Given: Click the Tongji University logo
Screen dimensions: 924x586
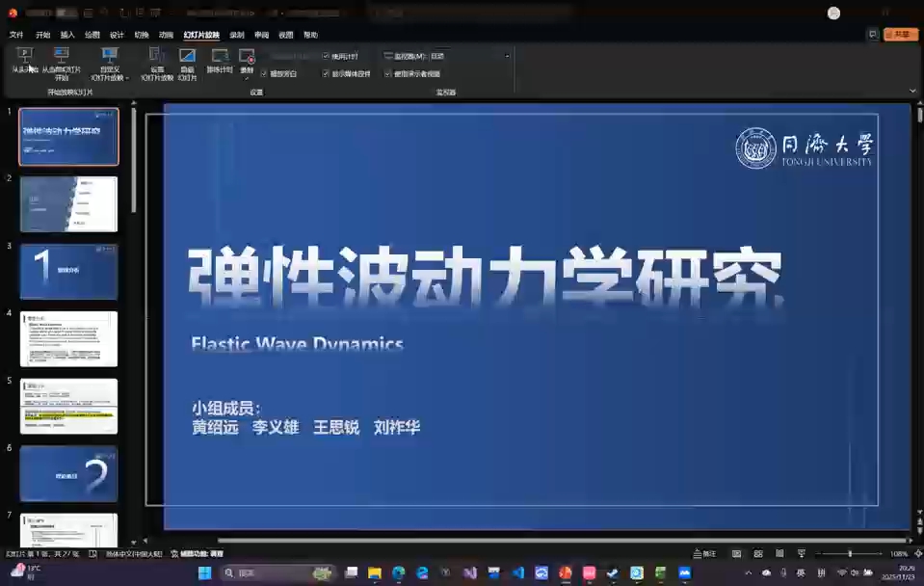Looking at the screenshot, I should pos(805,148).
